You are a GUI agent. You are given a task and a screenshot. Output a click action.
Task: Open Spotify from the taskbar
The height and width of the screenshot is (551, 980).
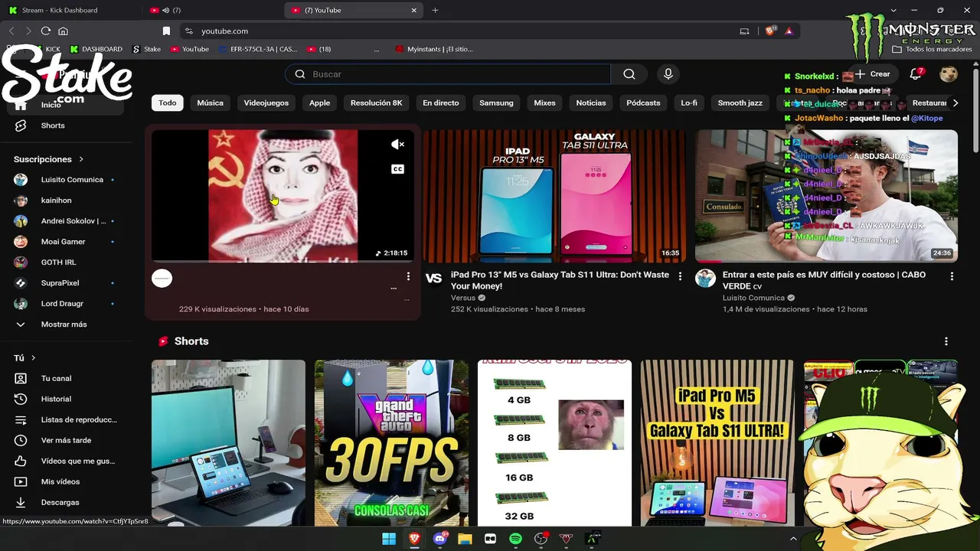(x=515, y=539)
